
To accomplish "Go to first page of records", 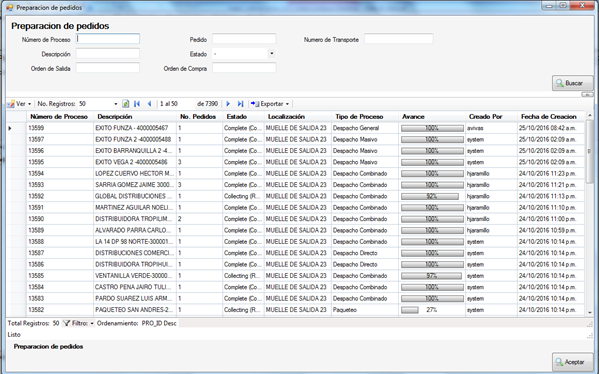I will coord(137,104).
